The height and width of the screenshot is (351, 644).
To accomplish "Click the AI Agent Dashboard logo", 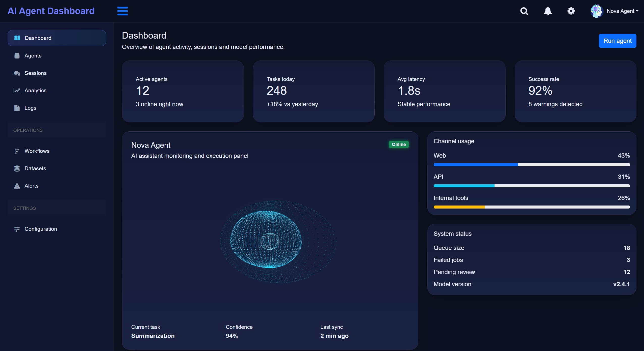I will pyautogui.click(x=51, y=11).
